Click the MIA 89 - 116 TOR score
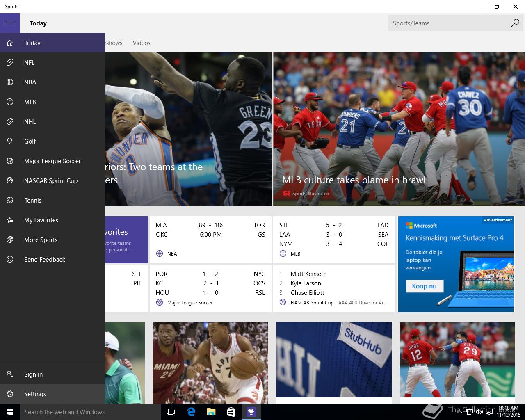525x420 pixels. pos(210,225)
